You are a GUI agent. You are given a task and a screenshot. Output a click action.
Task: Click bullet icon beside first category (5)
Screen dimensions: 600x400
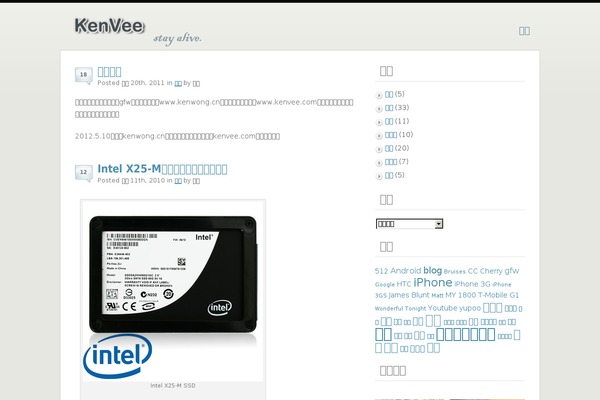pos(379,95)
